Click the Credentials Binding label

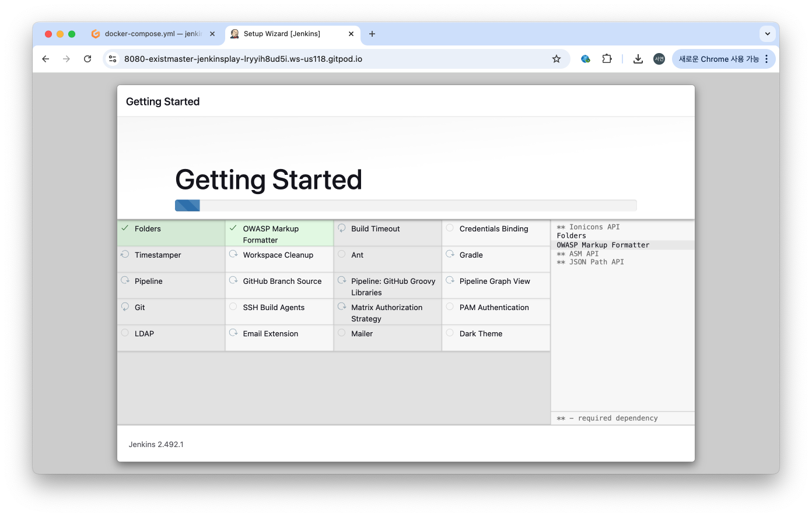click(x=494, y=228)
